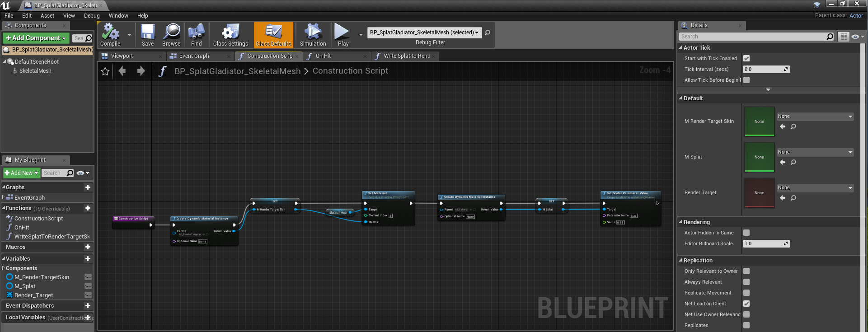Click the Details panel search field
This screenshot has width=868, height=332.
tap(753, 37)
